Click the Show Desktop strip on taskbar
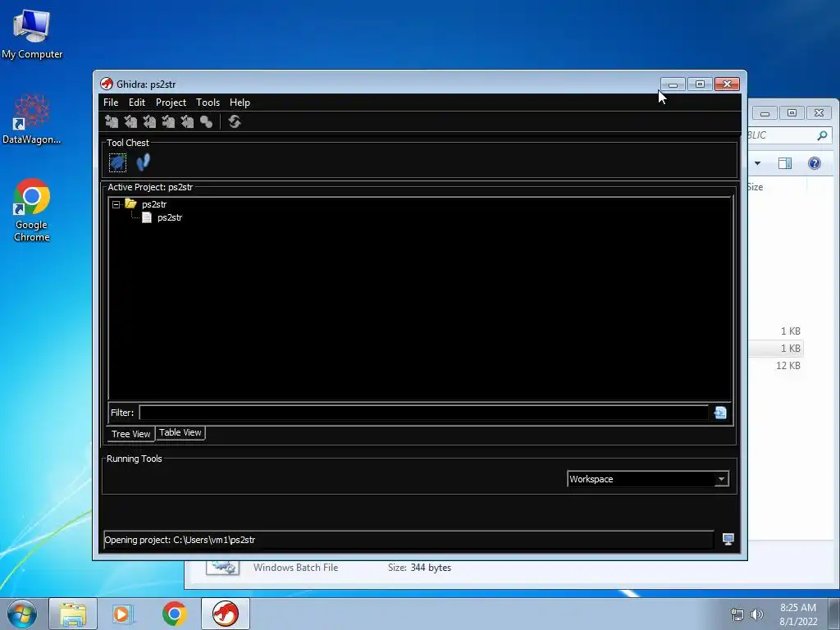The image size is (840, 630). (834, 614)
